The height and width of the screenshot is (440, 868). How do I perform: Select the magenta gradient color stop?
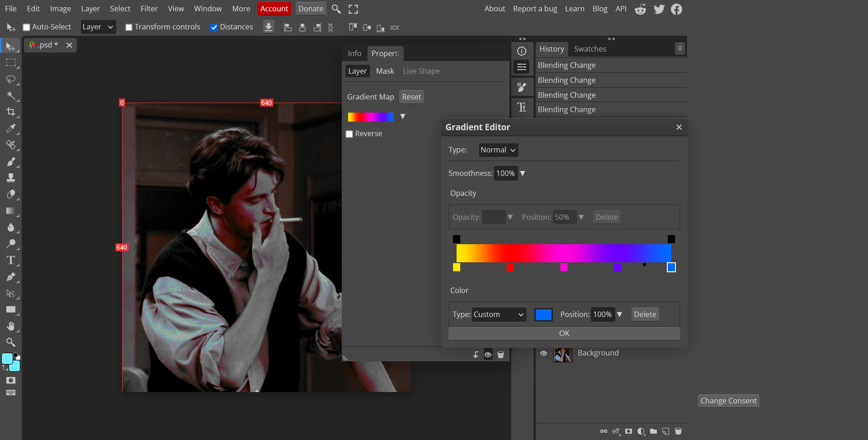point(564,267)
